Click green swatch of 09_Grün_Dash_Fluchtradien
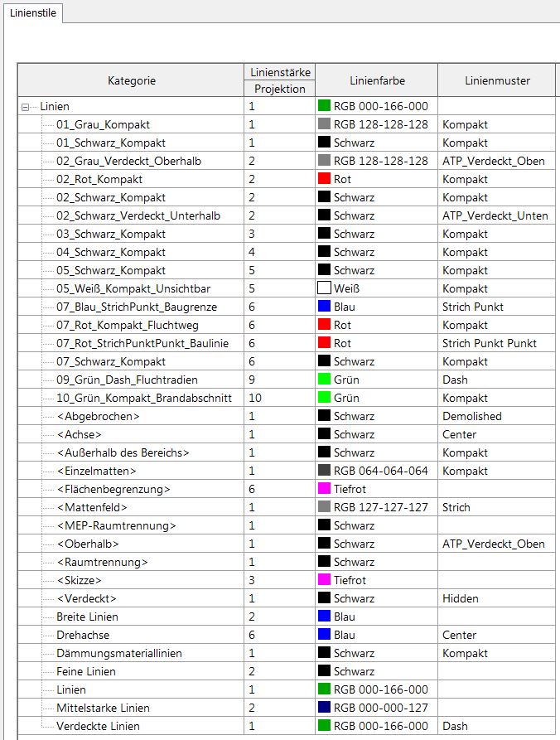Screen dimensions: 560x740 pyautogui.click(x=324, y=380)
